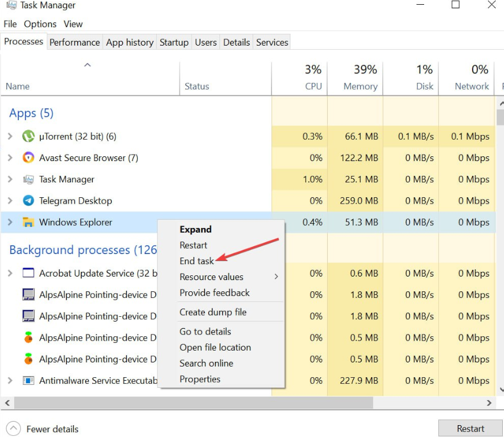Click the Windows Explorer folder icon

pyautogui.click(x=27, y=222)
